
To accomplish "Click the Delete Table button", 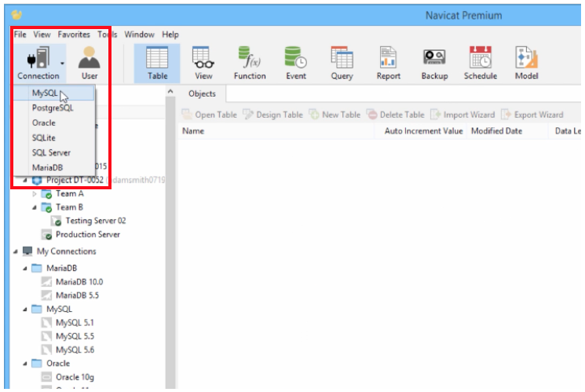I will click(x=396, y=115).
